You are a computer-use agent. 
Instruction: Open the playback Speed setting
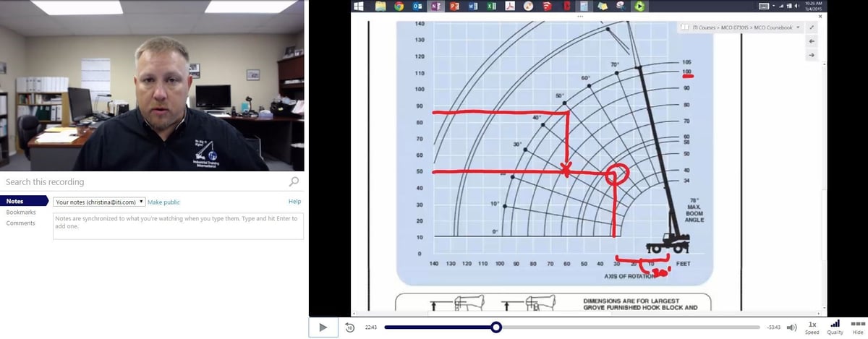[x=812, y=327]
